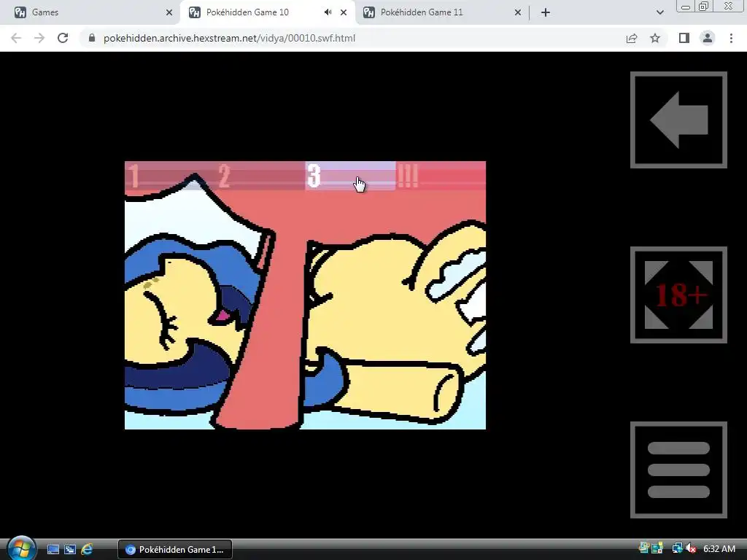Open the Chrome three-dot menu

[731, 38]
